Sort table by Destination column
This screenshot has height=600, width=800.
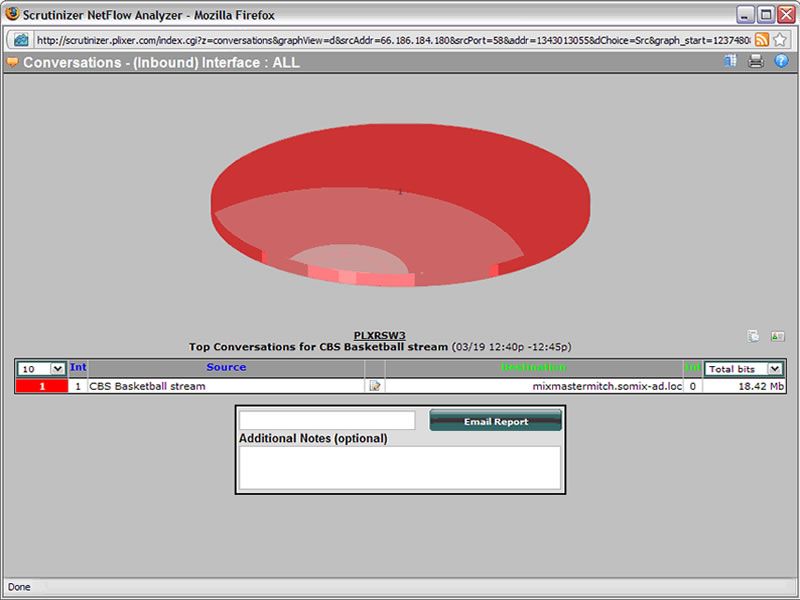click(533, 367)
